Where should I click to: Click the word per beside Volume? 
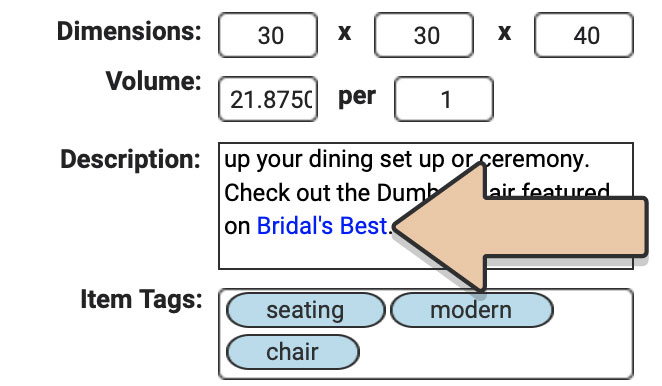(357, 98)
